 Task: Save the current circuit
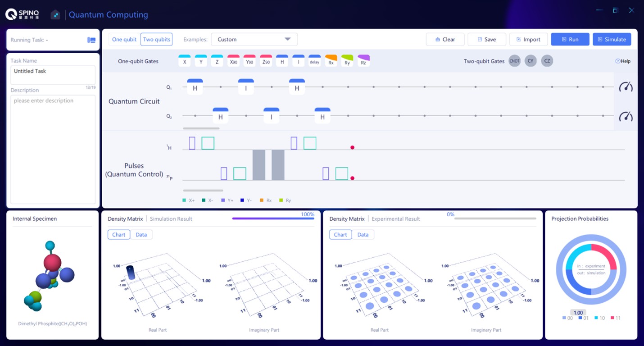click(x=487, y=40)
